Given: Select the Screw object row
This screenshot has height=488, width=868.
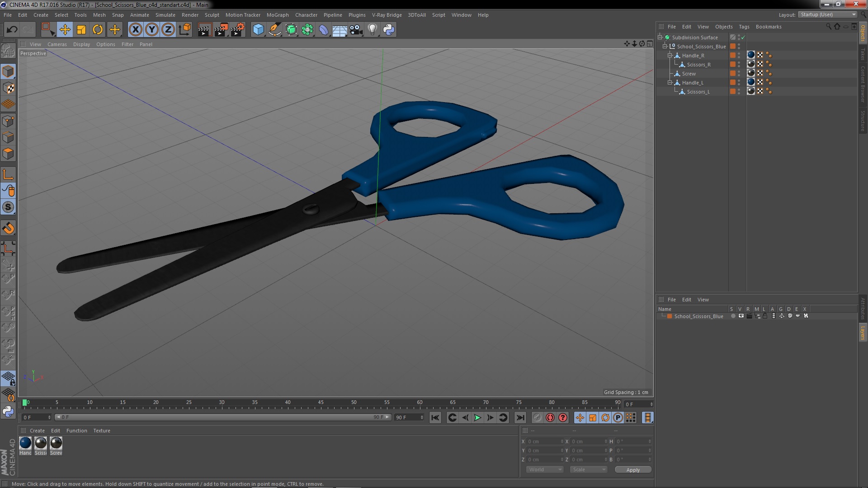Looking at the screenshot, I should click(689, 74).
